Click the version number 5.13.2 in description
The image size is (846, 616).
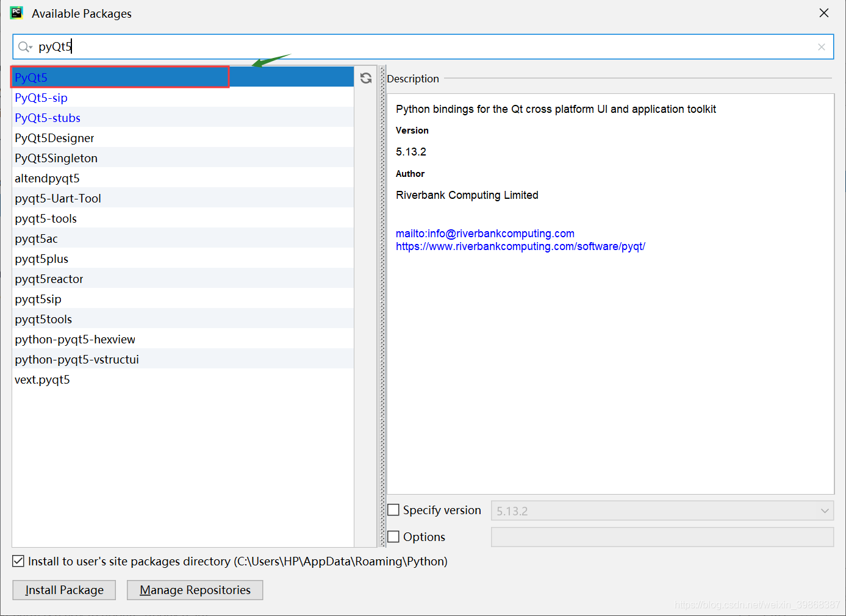point(411,152)
